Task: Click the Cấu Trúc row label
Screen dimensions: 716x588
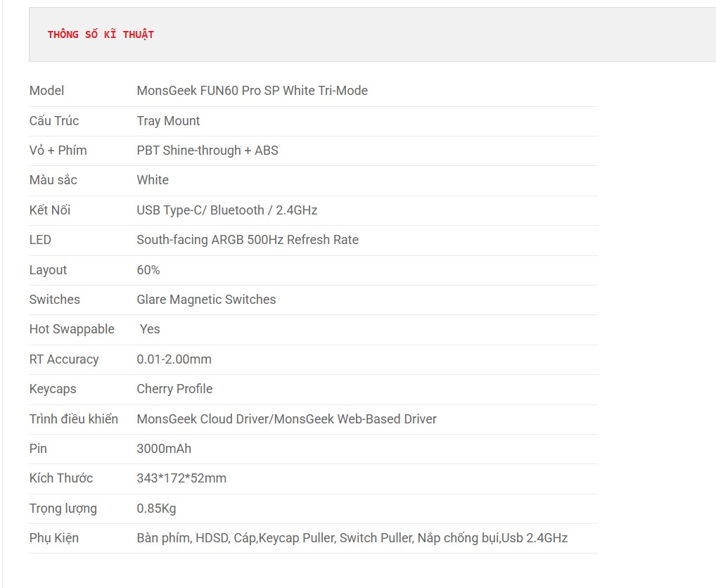Action: (x=54, y=120)
